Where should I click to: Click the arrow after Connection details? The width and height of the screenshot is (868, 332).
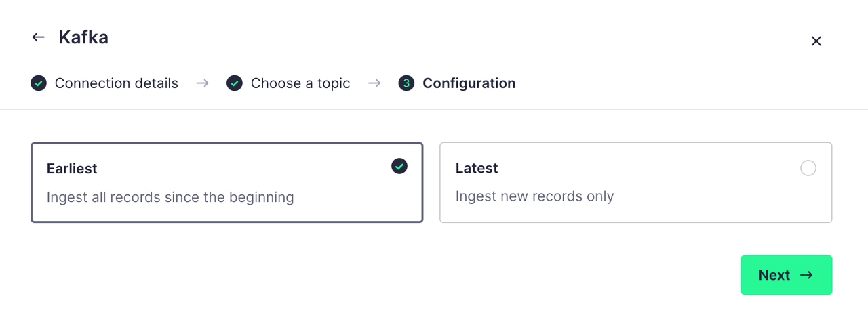click(202, 83)
